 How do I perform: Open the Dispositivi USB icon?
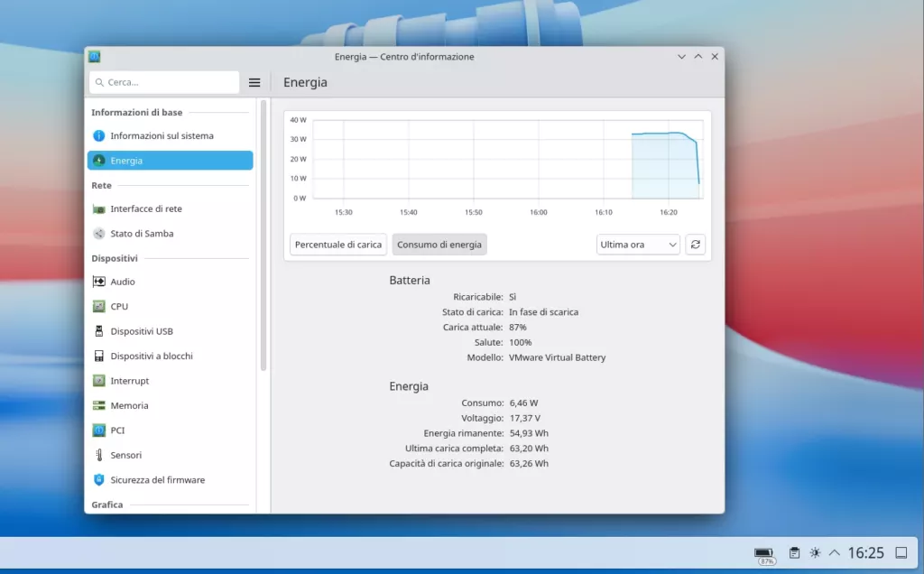[99, 331]
